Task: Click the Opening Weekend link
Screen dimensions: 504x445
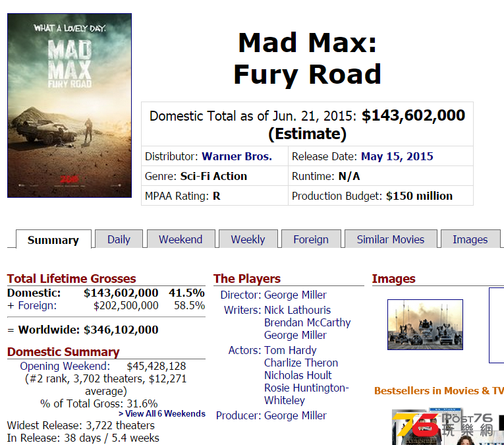Action: pyautogui.click(x=65, y=366)
